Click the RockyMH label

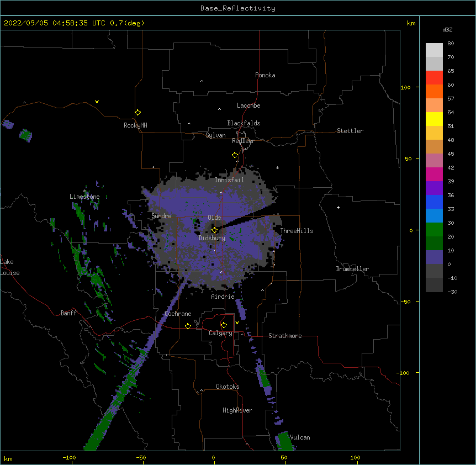click(135, 125)
